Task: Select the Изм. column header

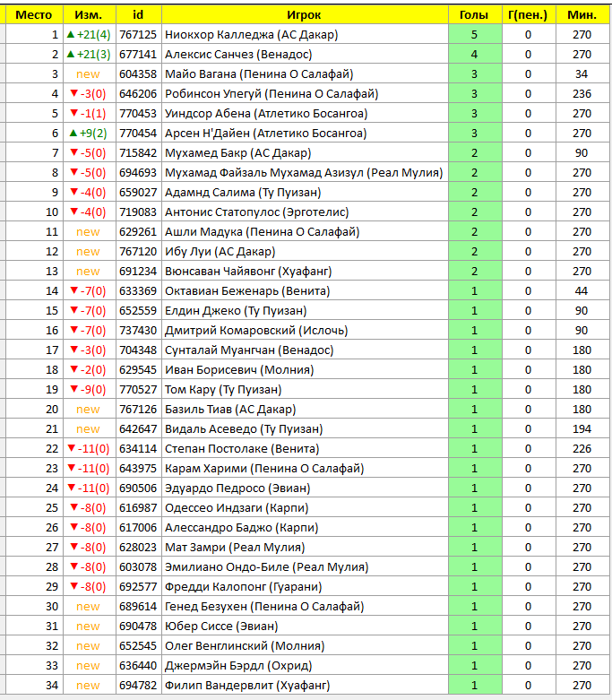Action: (x=90, y=15)
